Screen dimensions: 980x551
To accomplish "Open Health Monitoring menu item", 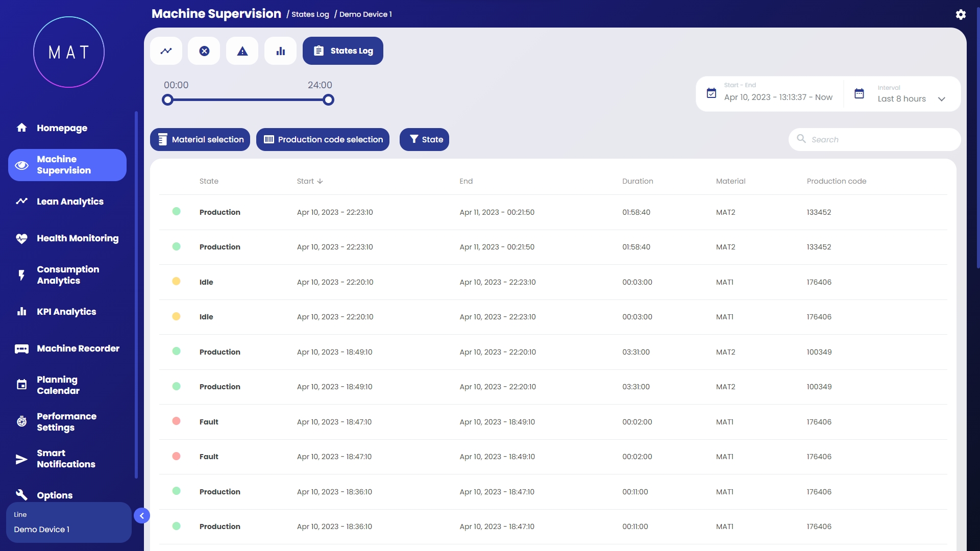I will (77, 238).
